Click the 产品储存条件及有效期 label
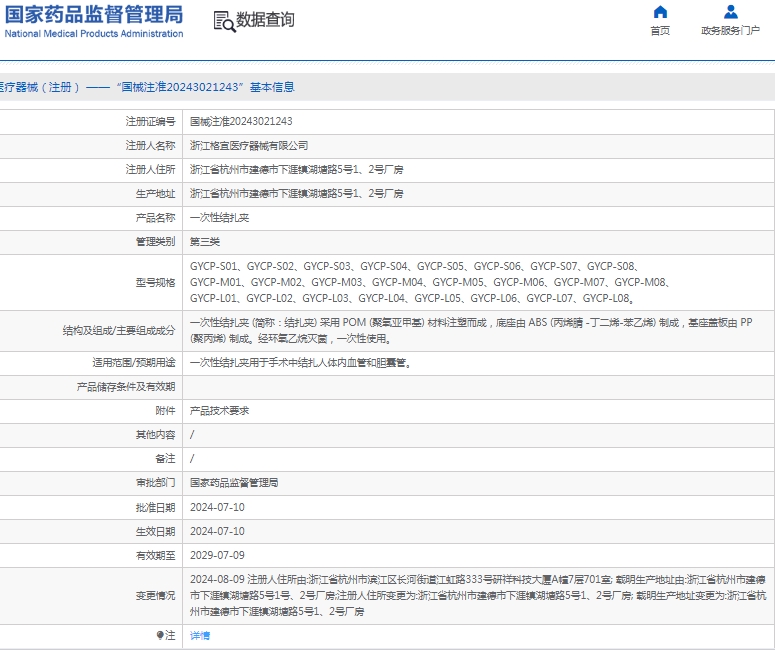The image size is (775, 652). point(126,387)
